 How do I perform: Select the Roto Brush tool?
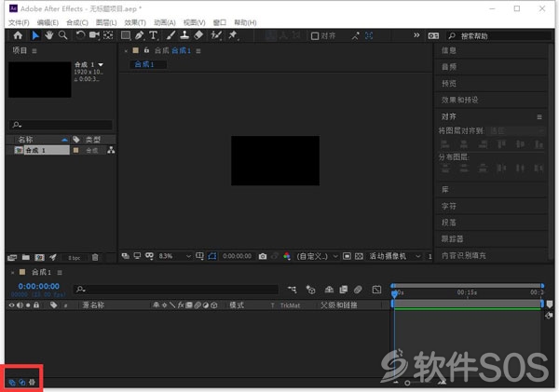coord(216,35)
